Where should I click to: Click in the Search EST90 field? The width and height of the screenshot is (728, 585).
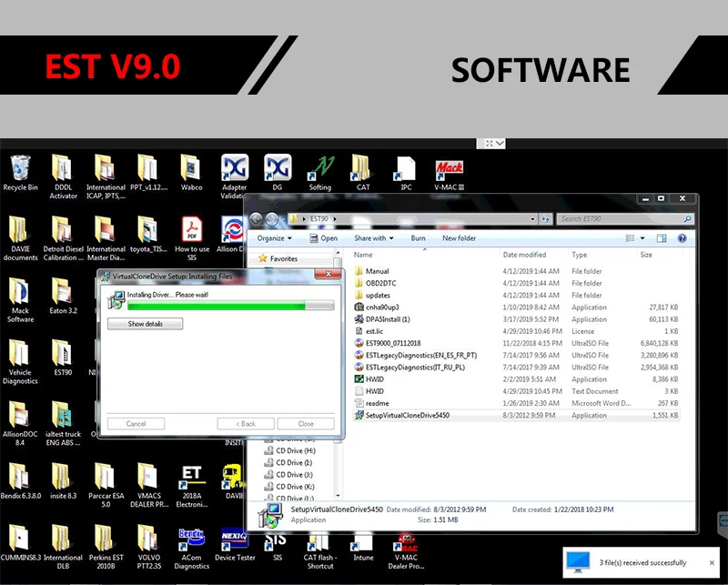(x=625, y=218)
